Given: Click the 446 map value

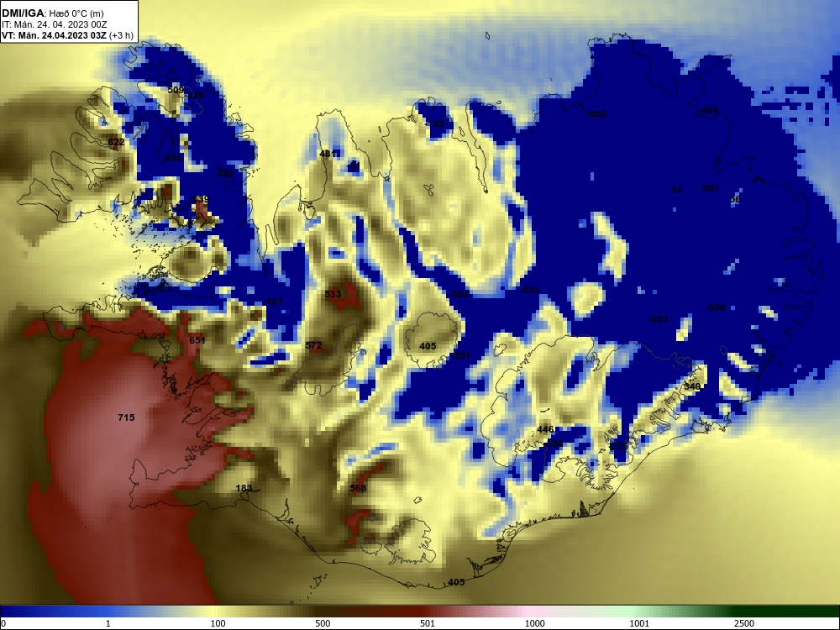Looking at the screenshot, I should (545, 429).
